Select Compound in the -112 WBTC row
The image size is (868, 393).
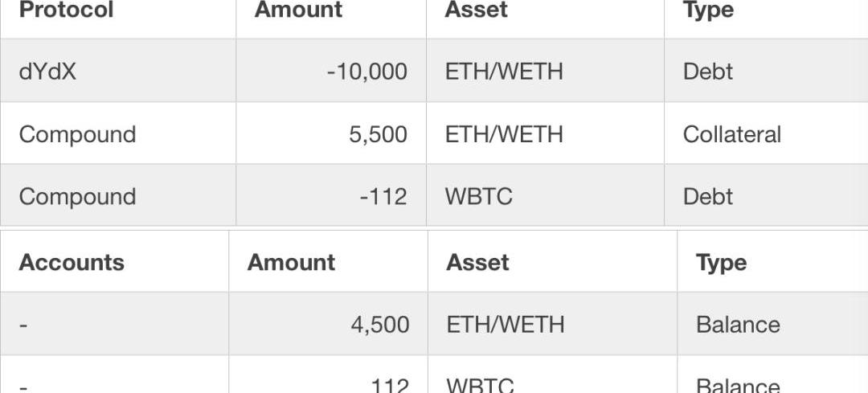[x=77, y=197]
